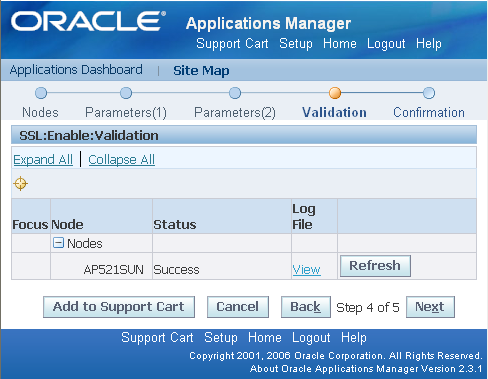488x379 pixels.
Task: Click the Step 4 of 5 text
Action: 368,307
